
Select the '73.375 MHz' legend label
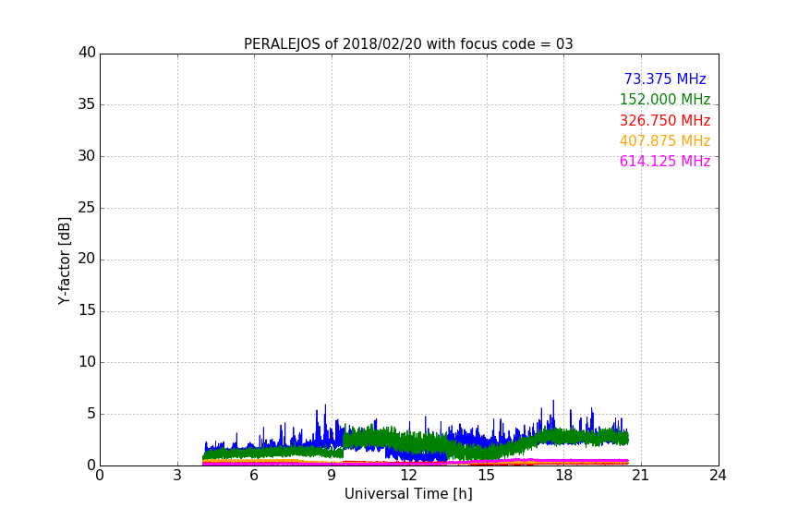pos(665,79)
